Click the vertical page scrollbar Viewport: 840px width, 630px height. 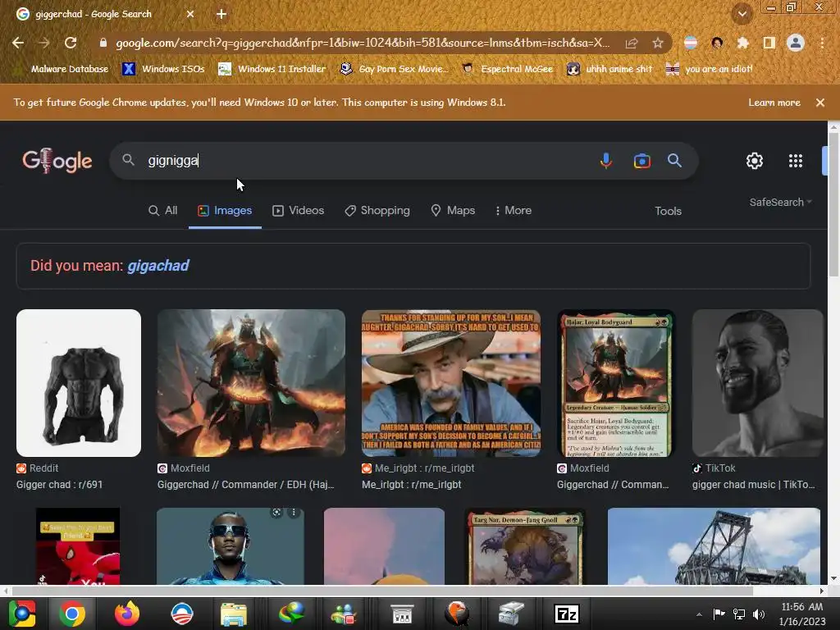[x=833, y=203]
